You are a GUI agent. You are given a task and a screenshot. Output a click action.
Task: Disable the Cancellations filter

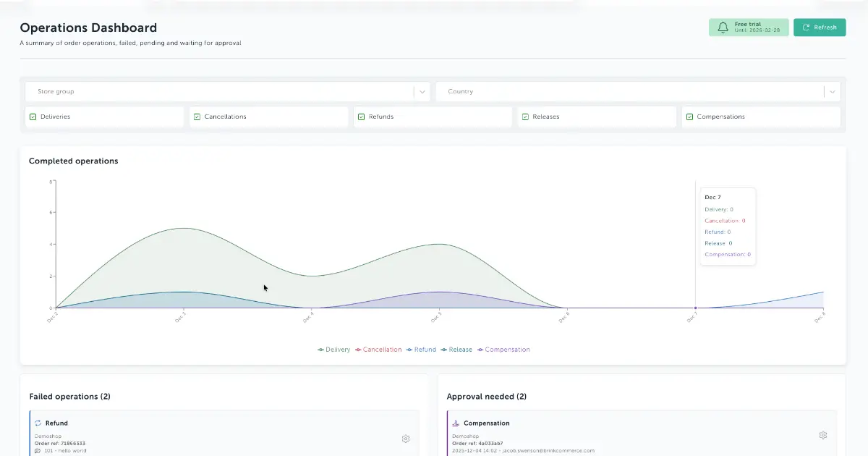197,117
